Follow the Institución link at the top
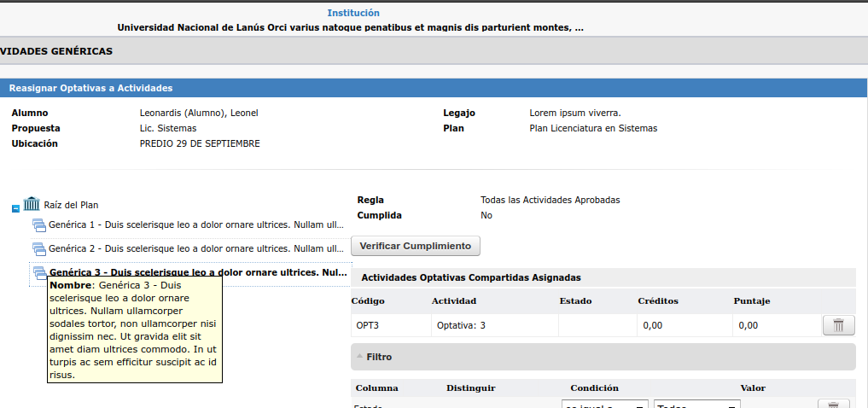Viewport: 868px width, 408px height. [x=353, y=13]
